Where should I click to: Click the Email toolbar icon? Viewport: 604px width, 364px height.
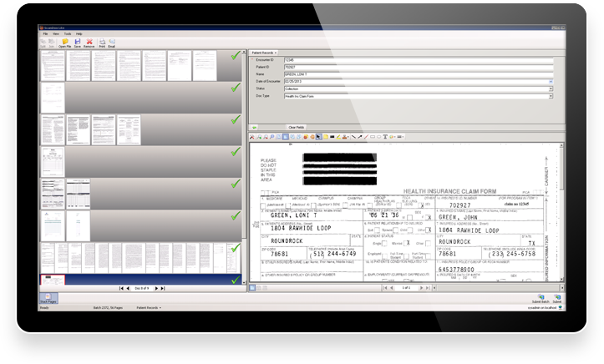click(x=112, y=41)
